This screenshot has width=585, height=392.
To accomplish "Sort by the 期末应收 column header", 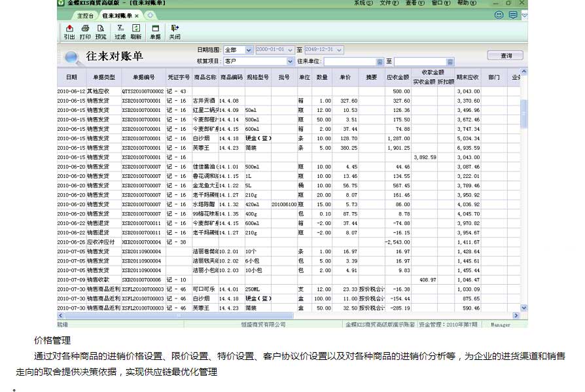I will (x=468, y=77).
